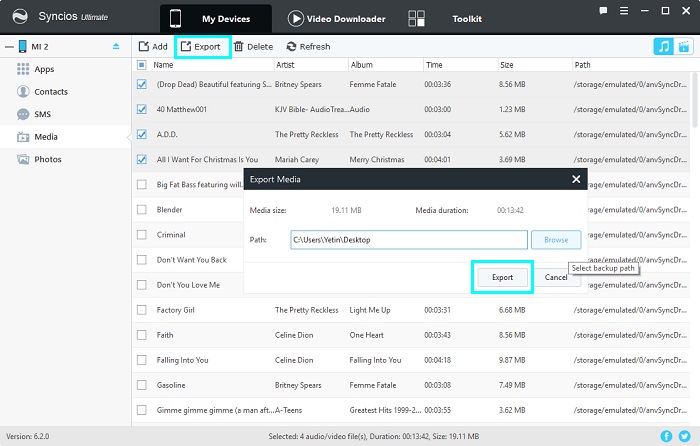This screenshot has height=446, width=700.
Task: Click the 9.87 MB size cell
Action: coord(512,360)
